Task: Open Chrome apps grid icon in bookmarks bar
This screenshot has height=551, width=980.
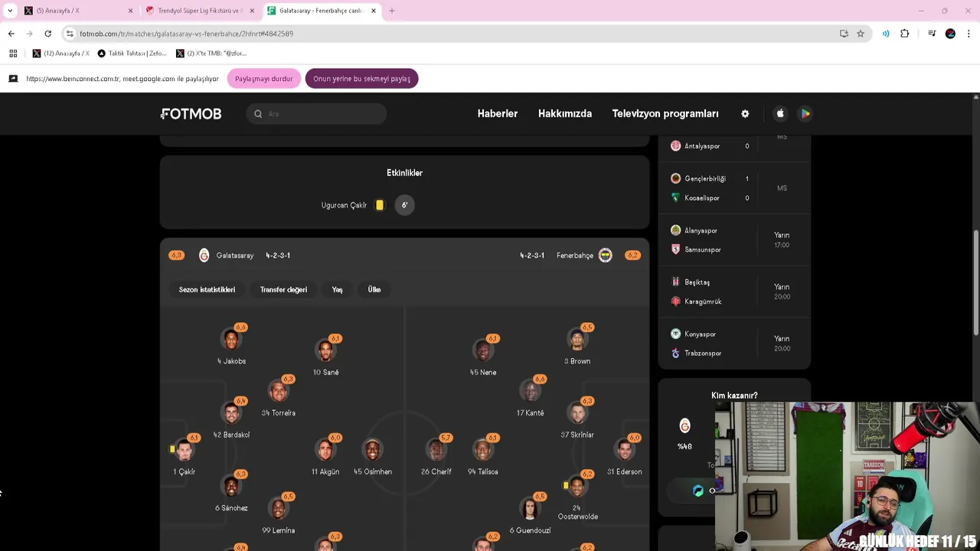Action: tap(13, 54)
